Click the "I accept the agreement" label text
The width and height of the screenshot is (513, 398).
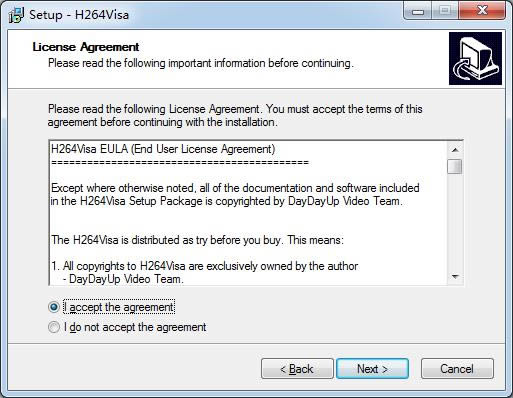pos(119,307)
